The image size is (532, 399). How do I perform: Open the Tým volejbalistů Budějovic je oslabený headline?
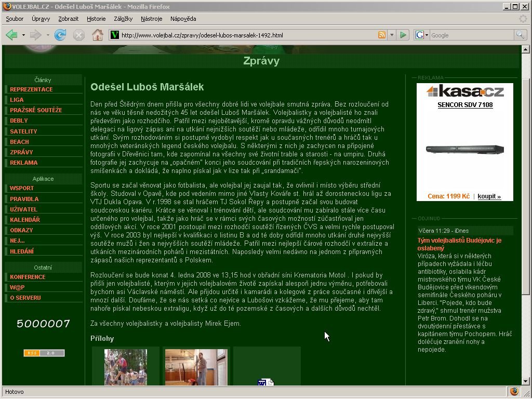[x=459, y=244]
